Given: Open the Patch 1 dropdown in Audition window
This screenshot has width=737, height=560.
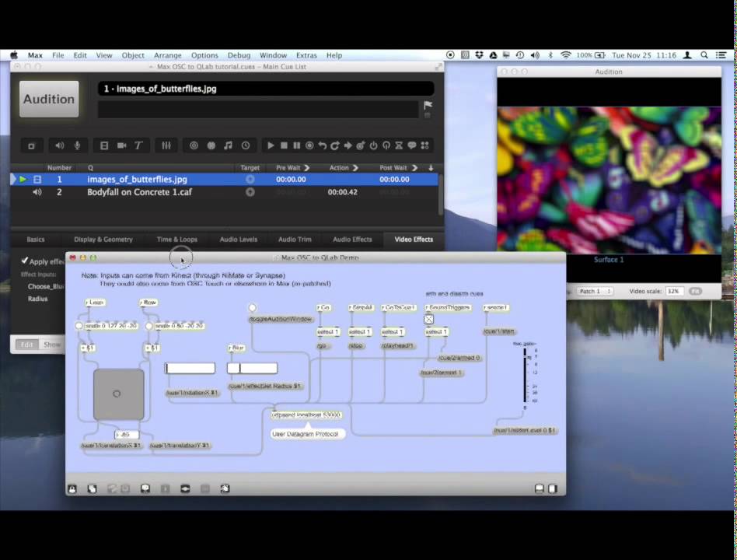Looking at the screenshot, I should (595, 292).
